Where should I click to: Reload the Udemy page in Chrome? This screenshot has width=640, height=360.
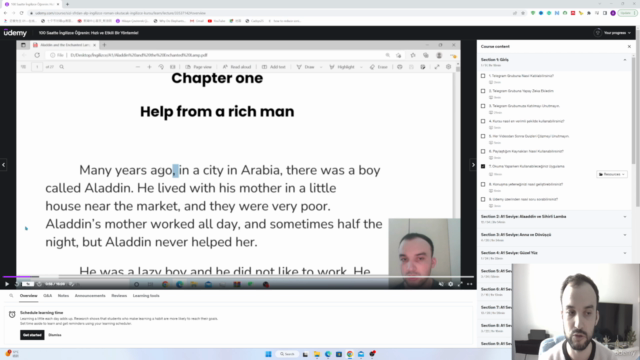point(21,13)
